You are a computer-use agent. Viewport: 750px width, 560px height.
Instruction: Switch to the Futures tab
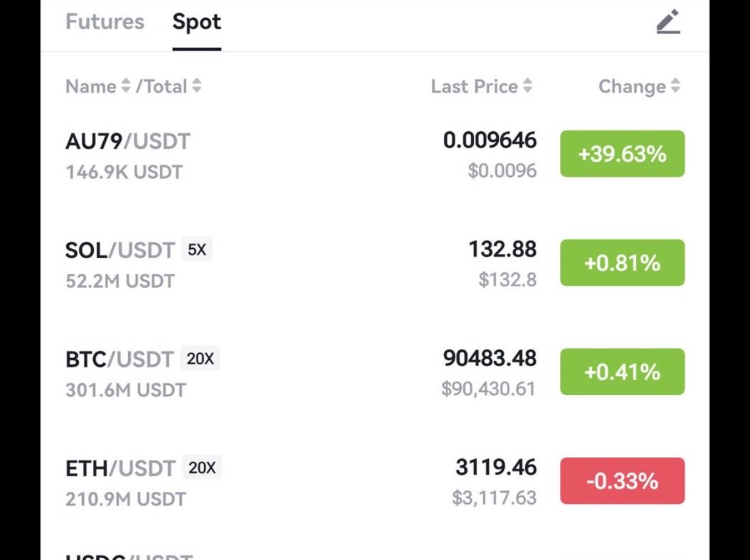point(105,22)
